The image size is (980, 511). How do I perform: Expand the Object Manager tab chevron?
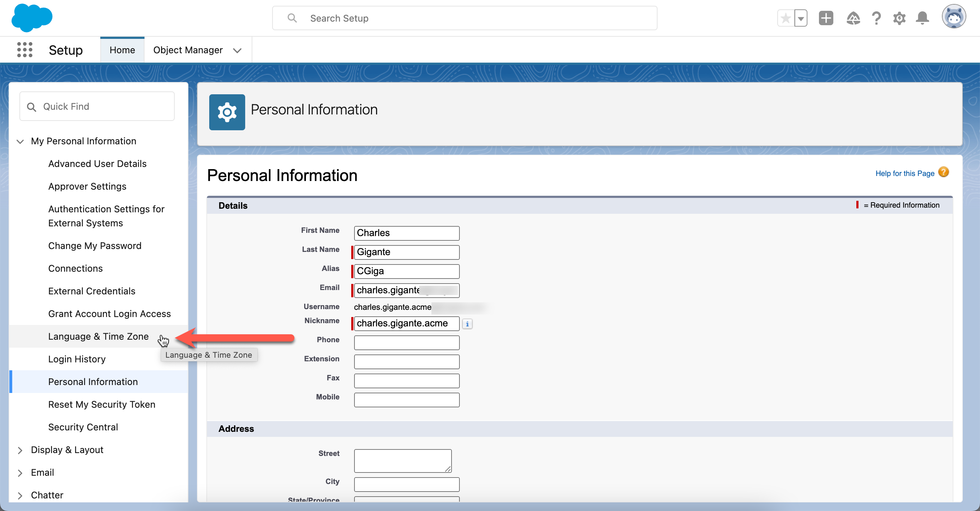tap(237, 50)
